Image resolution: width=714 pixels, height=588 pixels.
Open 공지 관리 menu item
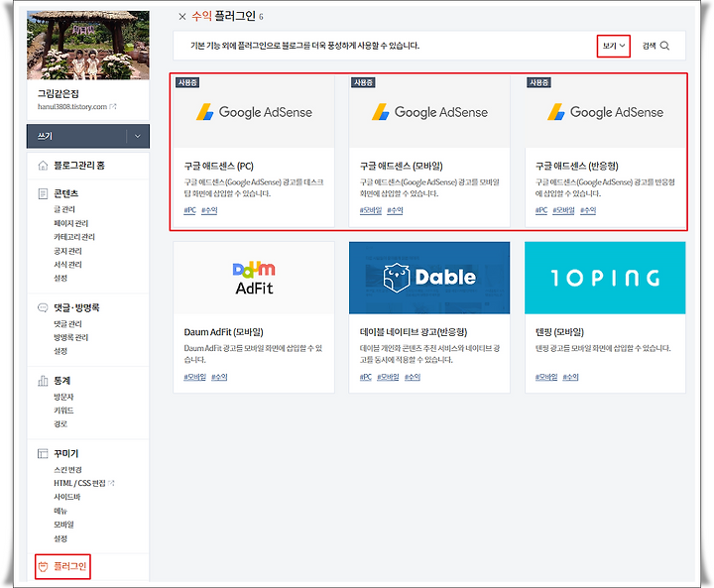67,251
